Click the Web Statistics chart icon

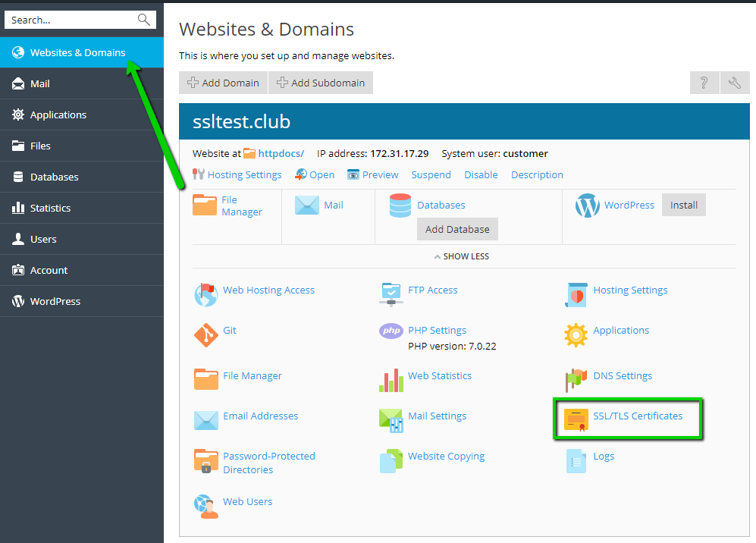click(391, 379)
